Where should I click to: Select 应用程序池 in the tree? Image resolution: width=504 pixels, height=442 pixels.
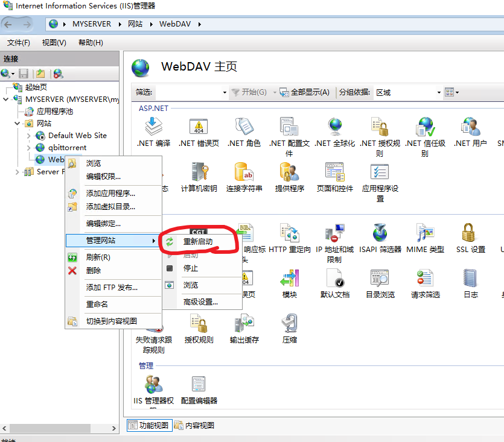point(55,112)
